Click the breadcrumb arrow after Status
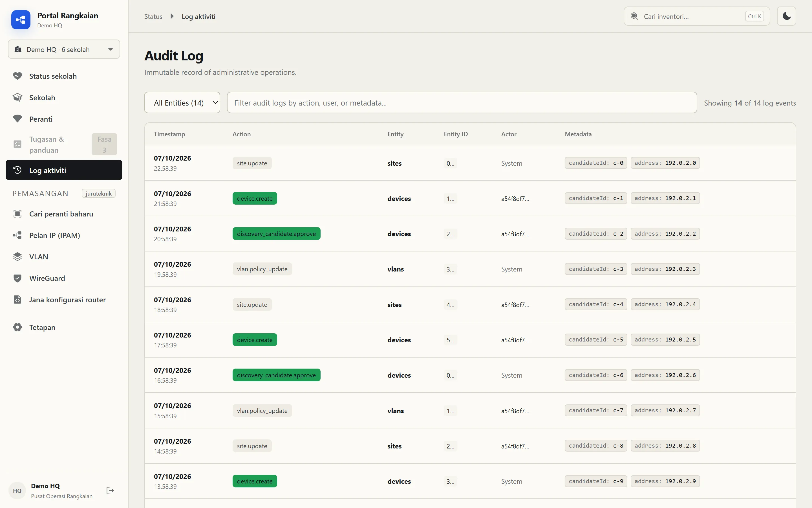812x508 pixels. pos(172,16)
